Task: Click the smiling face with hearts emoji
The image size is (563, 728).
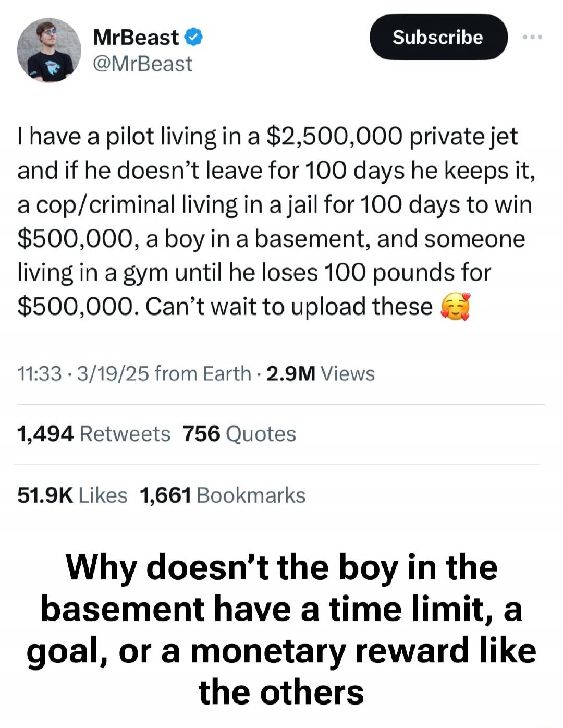Action: point(456,307)
